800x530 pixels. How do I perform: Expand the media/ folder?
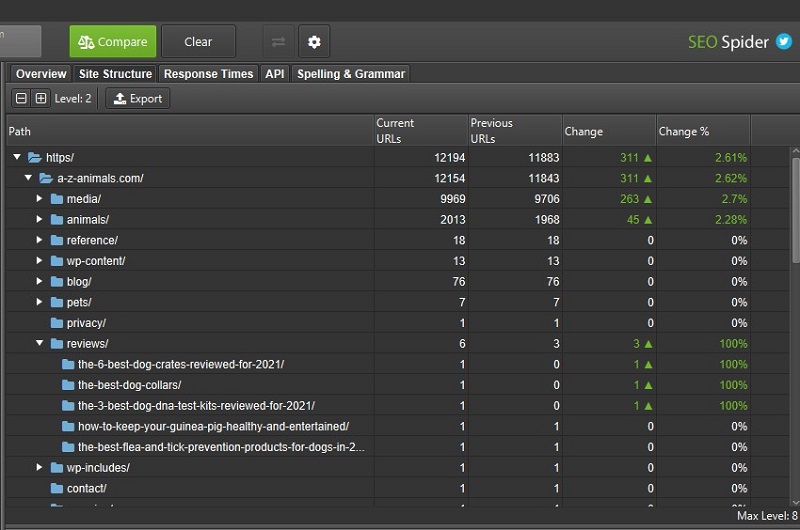39,198
